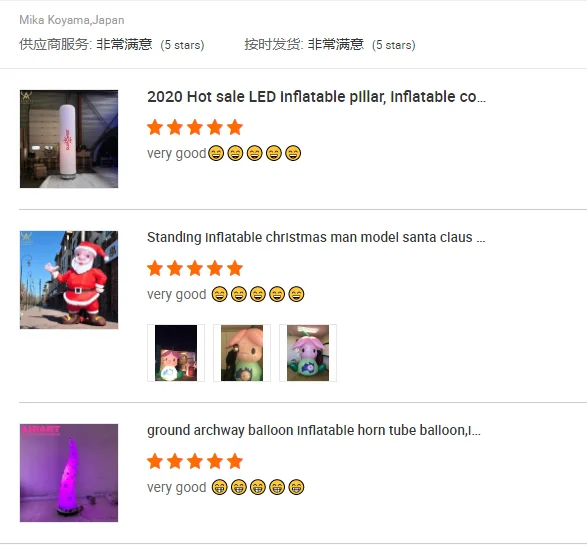View second review photo with person beside inflatable

[242, 353]
